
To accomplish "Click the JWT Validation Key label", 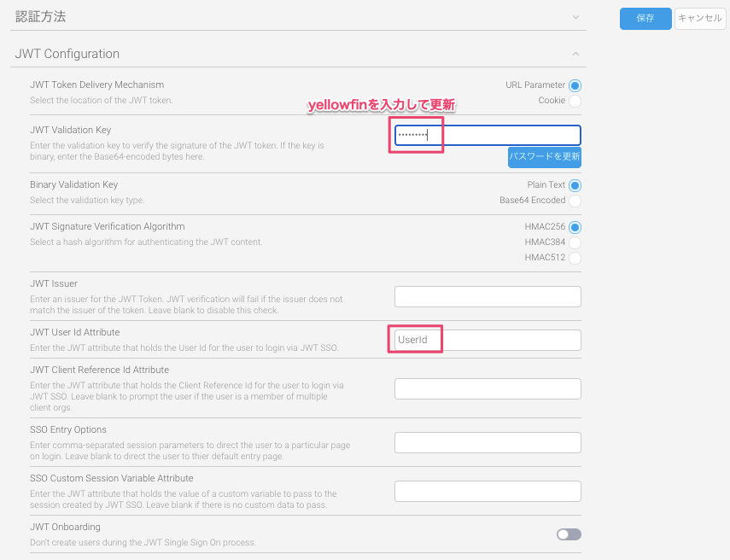I will coord(70,130).
